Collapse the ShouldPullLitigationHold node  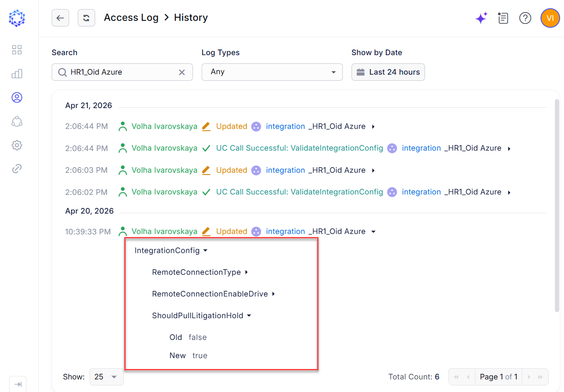249,316
